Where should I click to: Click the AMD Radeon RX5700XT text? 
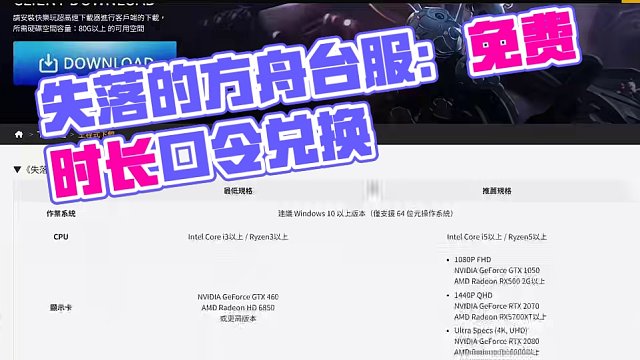pyautogui.click(x=500, y=317)
